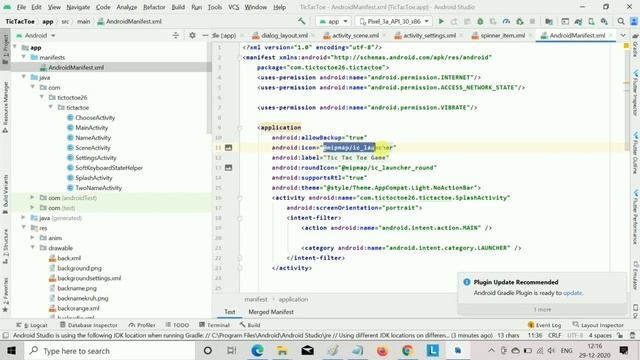
Task: Click CRLF line separator in status bar
Action: click(x=554, y=336)
